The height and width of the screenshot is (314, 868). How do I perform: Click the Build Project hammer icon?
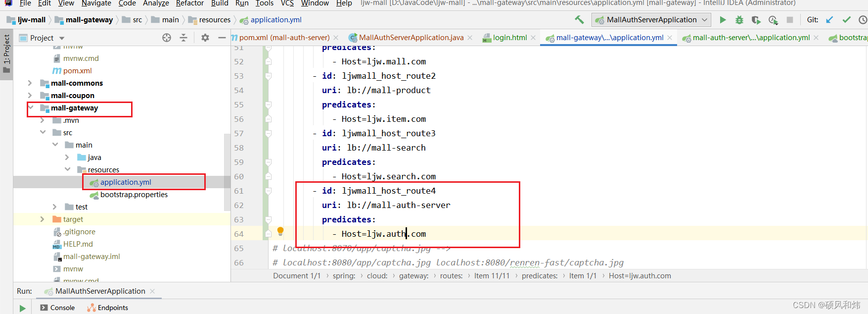579,20
